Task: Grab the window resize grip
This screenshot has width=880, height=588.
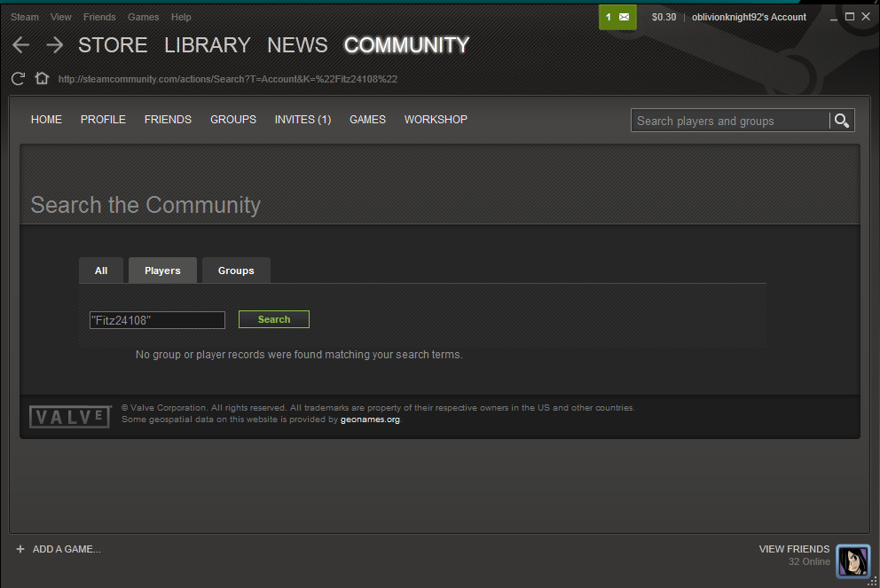Action: point(872,582)
